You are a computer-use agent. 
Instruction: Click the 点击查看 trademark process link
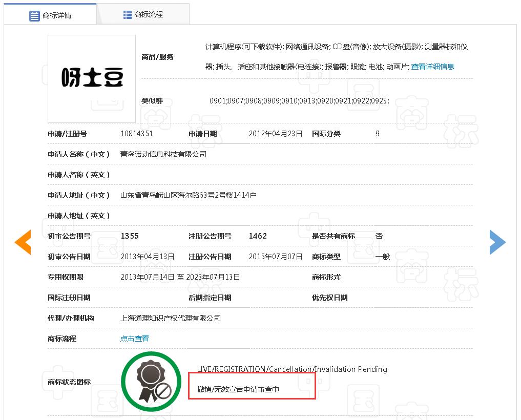pyautogui.click(x=135, y=339)
